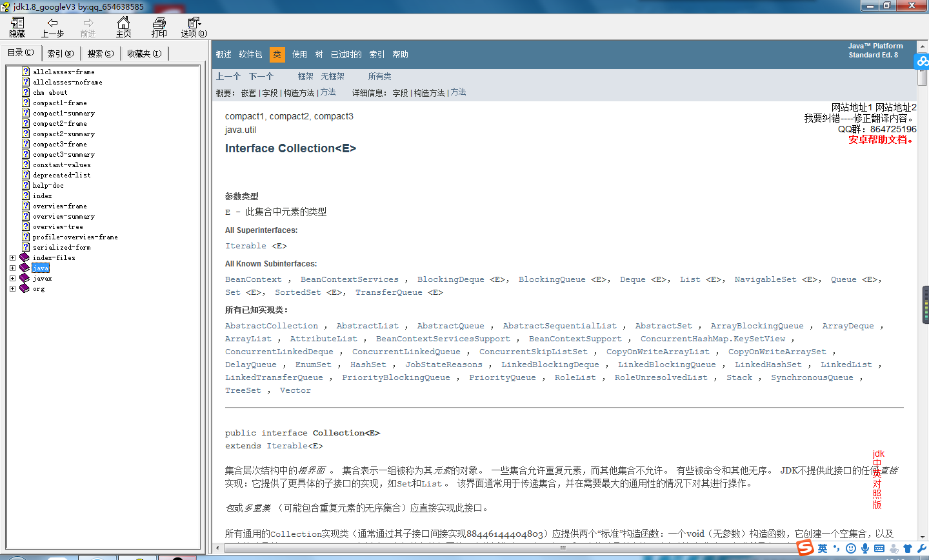Click the Sogou input logo in the taskbar

(x=804, y=548)
